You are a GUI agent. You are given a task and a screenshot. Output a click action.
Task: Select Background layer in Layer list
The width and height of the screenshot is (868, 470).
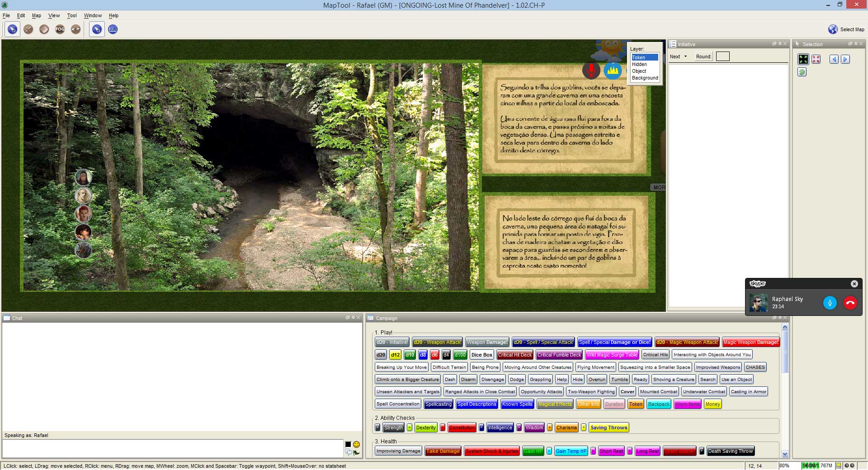pyautogui.click(x=645, y=78)
